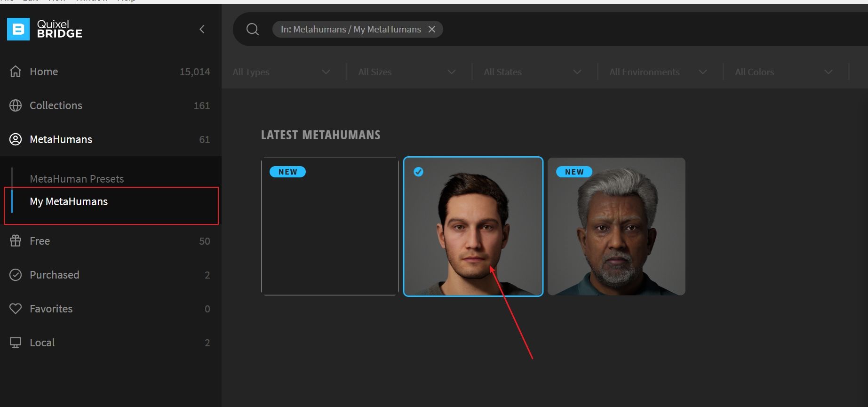868x407 pixels.
Task: Click the Free count 50
Action: click(205, 241)
